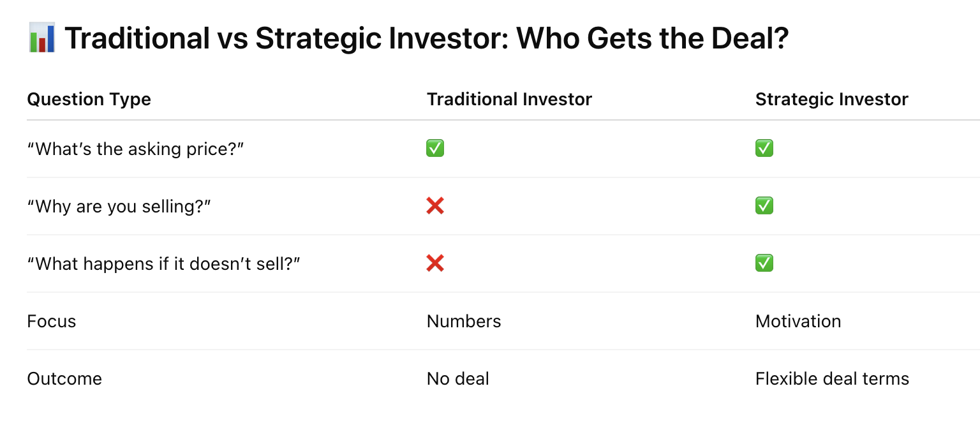Select the "Question Type" column header

coord(89,100)
